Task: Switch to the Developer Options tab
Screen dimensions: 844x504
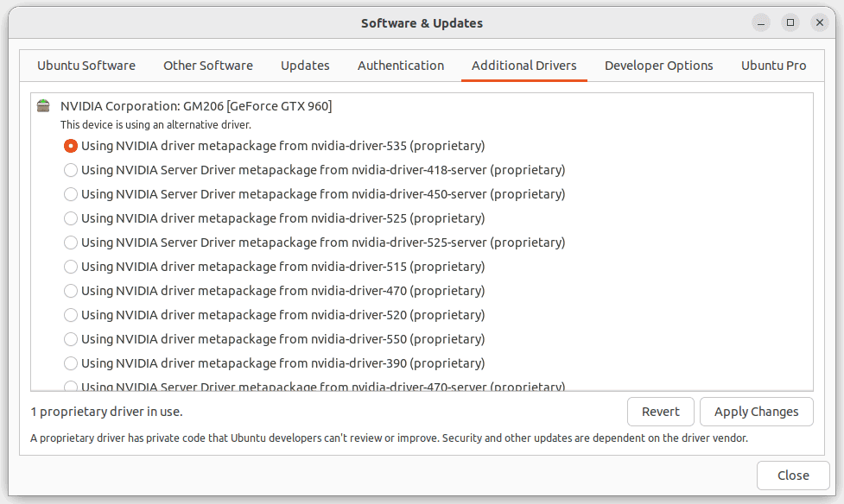Action: pyautogui.click(x=659, y=66)
